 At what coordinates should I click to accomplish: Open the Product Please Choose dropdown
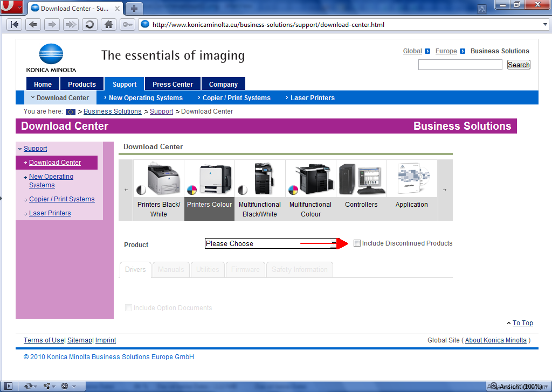271,243
